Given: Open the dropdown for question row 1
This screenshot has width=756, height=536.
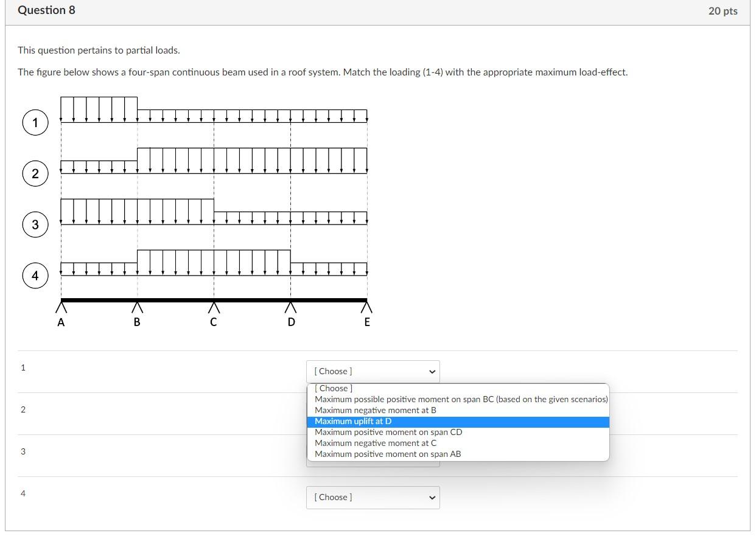Looking at the screenshot, I should tap(373, 371).
